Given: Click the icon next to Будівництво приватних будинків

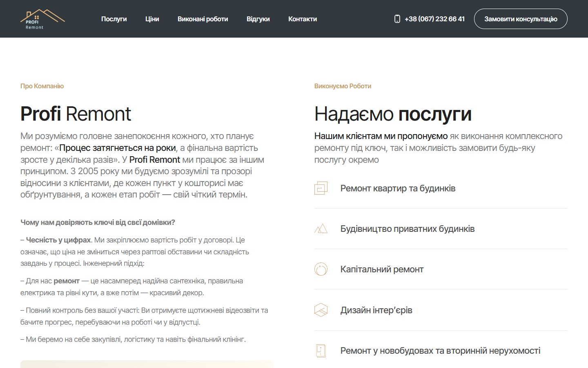Looking at the screenshot, I should (321, 229).
